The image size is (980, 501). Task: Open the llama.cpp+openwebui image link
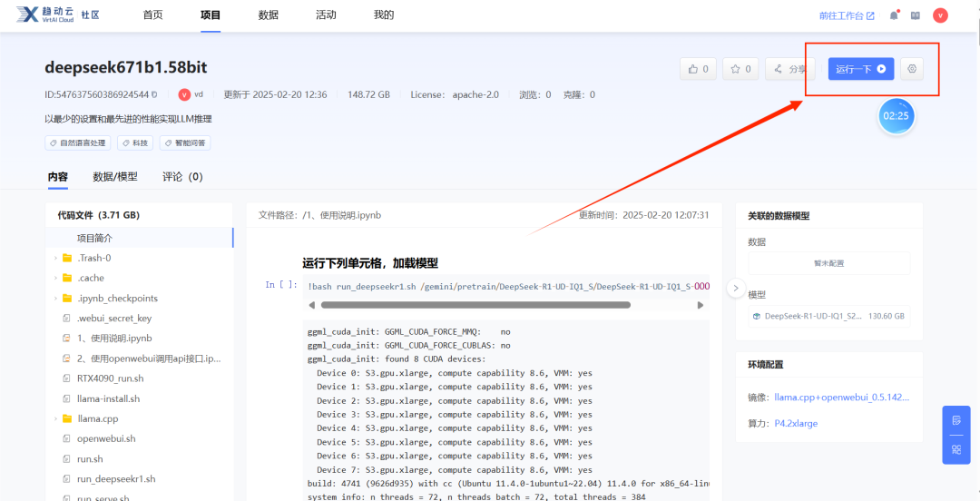click(x=842, y=397)
